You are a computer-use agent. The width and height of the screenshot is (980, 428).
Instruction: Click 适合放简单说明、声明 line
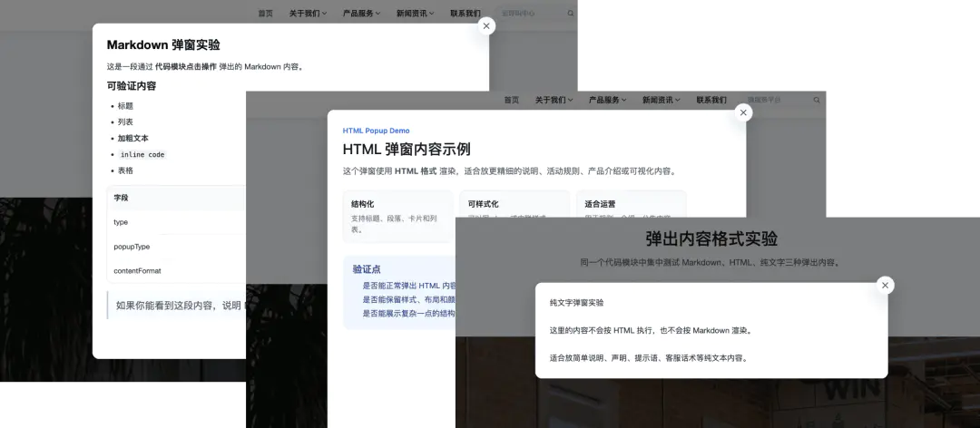[x=649, y=359]
